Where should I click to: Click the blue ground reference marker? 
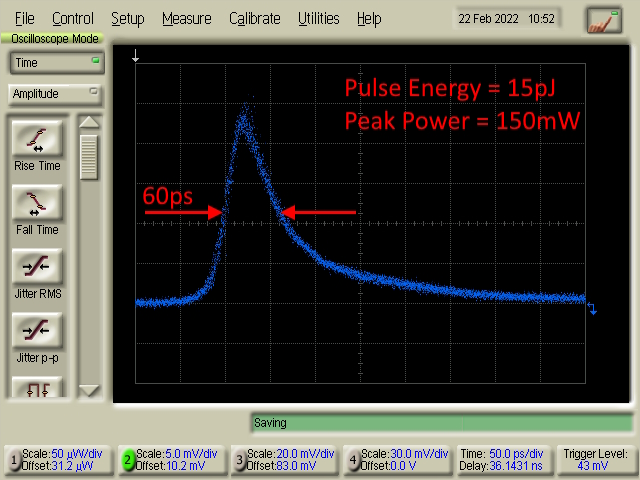tap(592, 308)
